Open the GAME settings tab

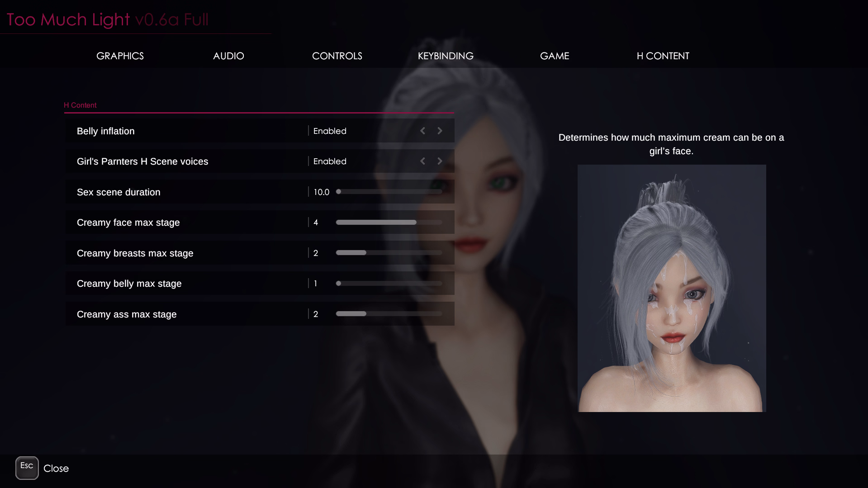[554, 56]
